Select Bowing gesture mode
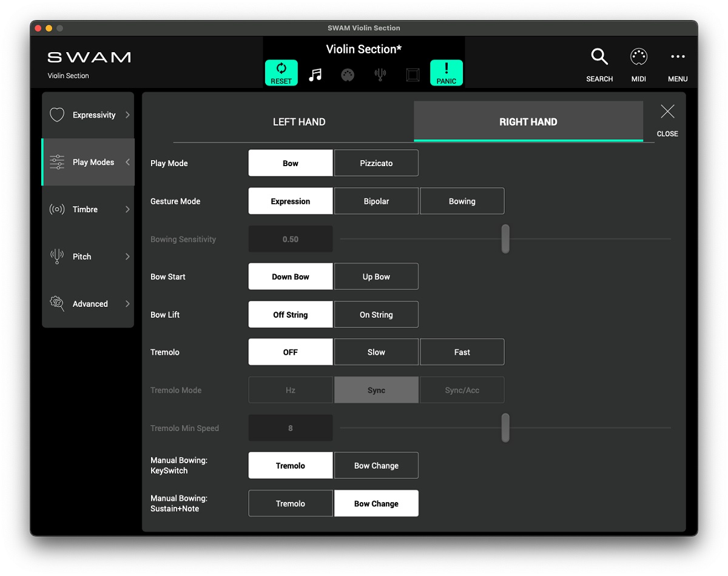Viewport: 728px width, 576px height. point(462,201)
